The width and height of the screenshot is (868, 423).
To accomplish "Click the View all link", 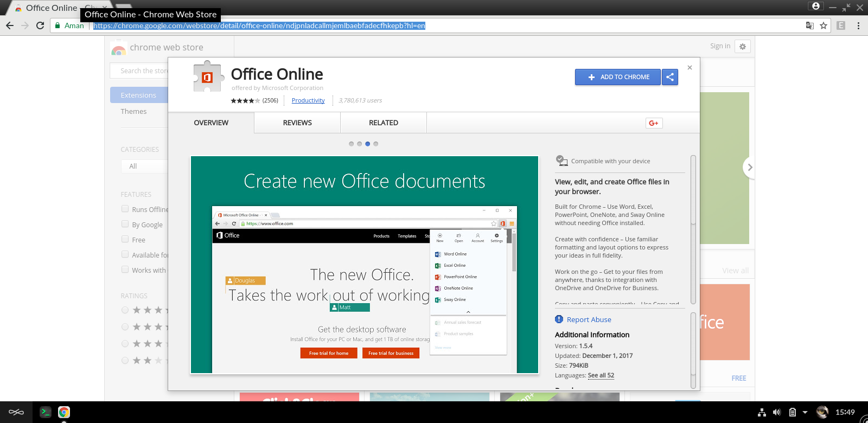I will (x=735, y=271).
